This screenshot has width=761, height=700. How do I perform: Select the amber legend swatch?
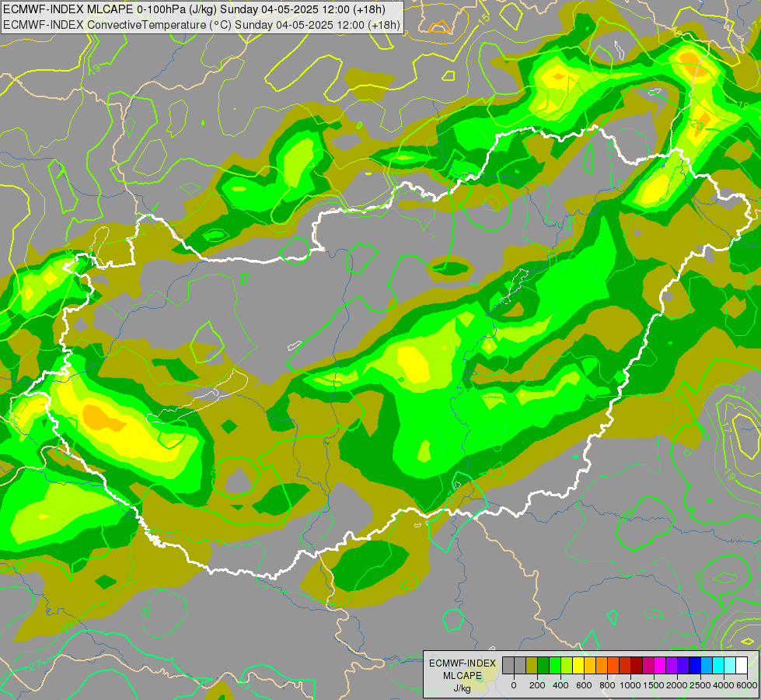590,666
